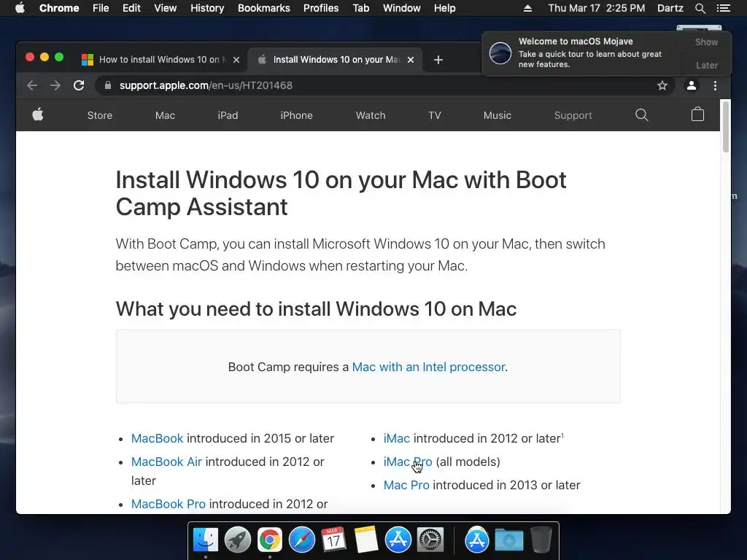Open App Store icon beside Notes in Dock
The width and height of the screenshot is (747, 560).
[x=398, y=540]
